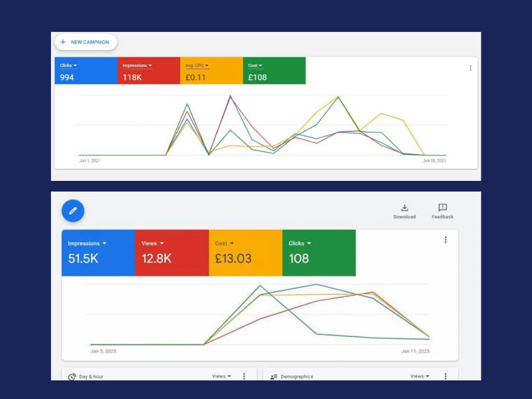The height and width of the screenshot is (399, 532).
Task: Select the 108 clicks value
Action: [299, 259]
